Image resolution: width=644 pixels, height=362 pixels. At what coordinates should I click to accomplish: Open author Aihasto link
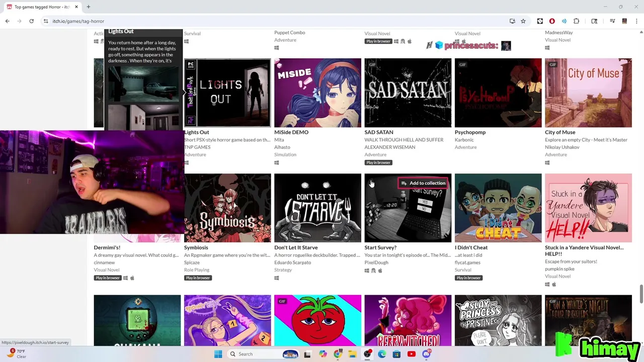(282, 147)
